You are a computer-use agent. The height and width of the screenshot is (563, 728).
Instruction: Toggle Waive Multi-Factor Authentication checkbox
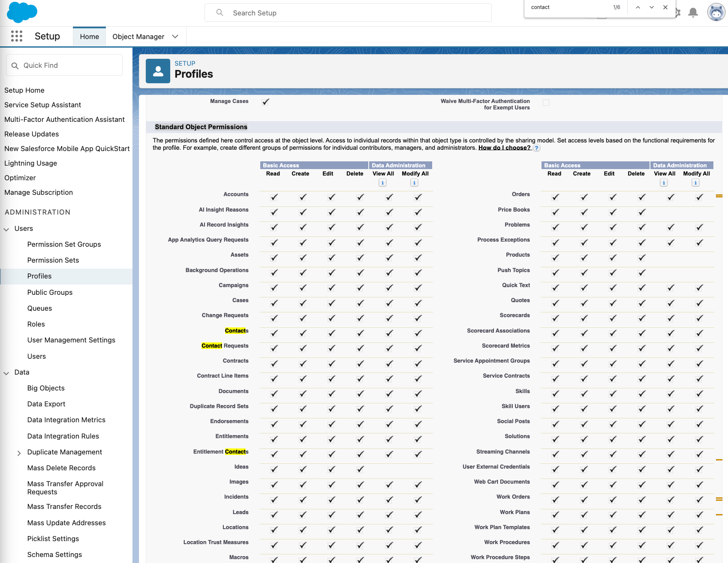[x=546, y=103]
